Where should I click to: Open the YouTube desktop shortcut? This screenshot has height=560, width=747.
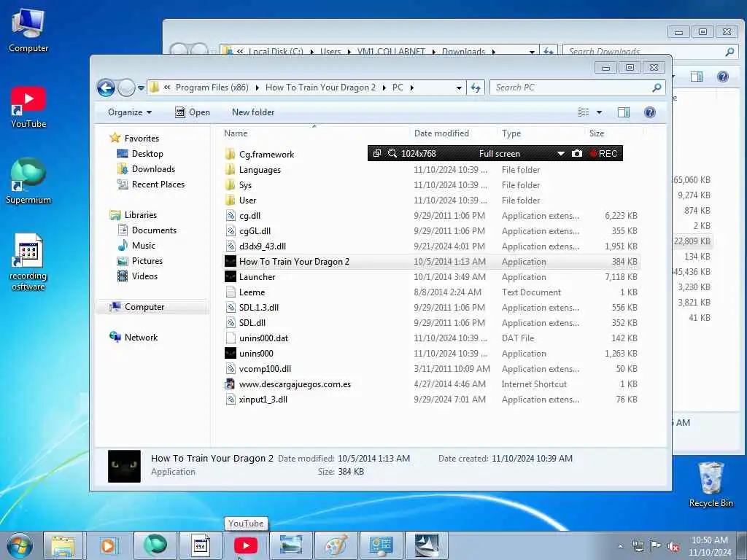[28, 107]
